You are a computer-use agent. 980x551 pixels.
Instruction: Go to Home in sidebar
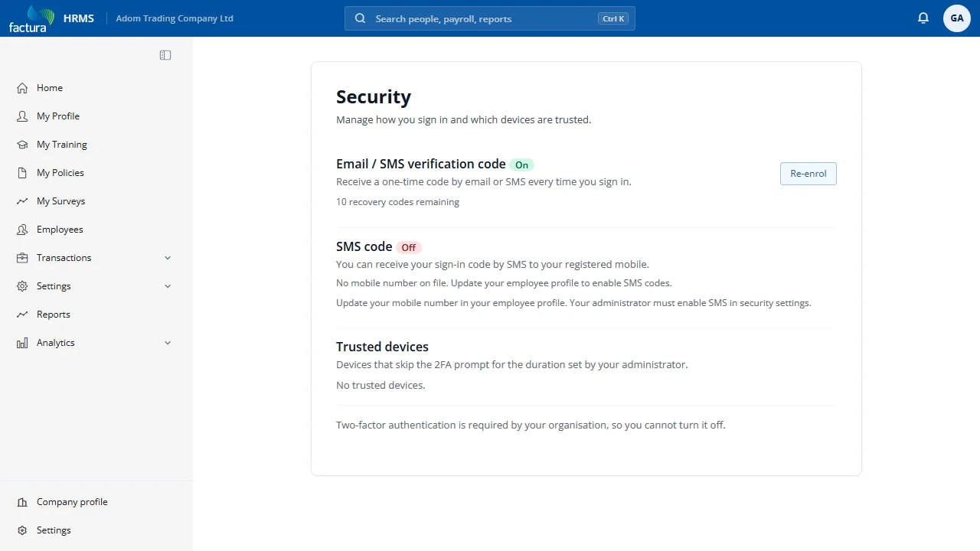[95, 88]
